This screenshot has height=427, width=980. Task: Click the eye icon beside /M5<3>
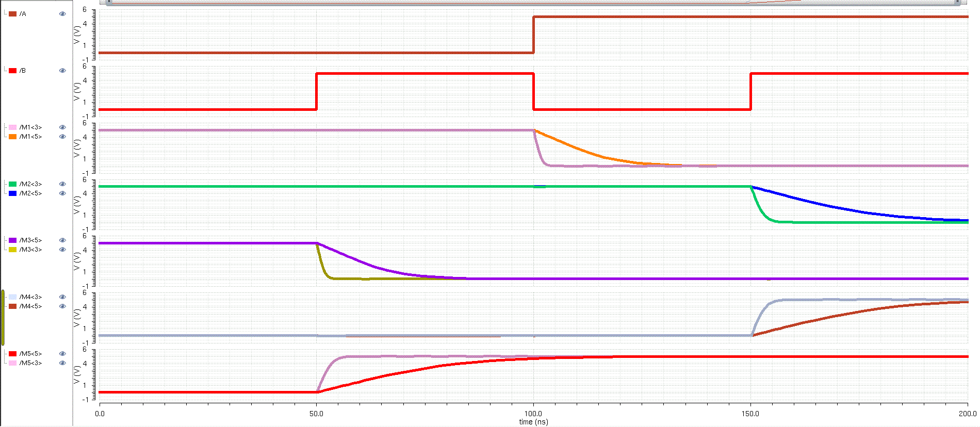tap(62, 363)
